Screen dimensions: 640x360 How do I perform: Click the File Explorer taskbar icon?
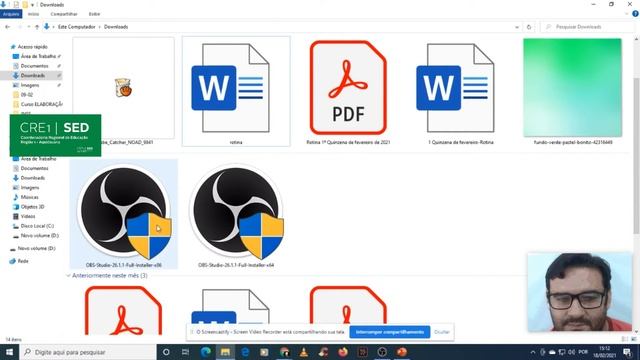pyautogui.click(x=225, y=352)
